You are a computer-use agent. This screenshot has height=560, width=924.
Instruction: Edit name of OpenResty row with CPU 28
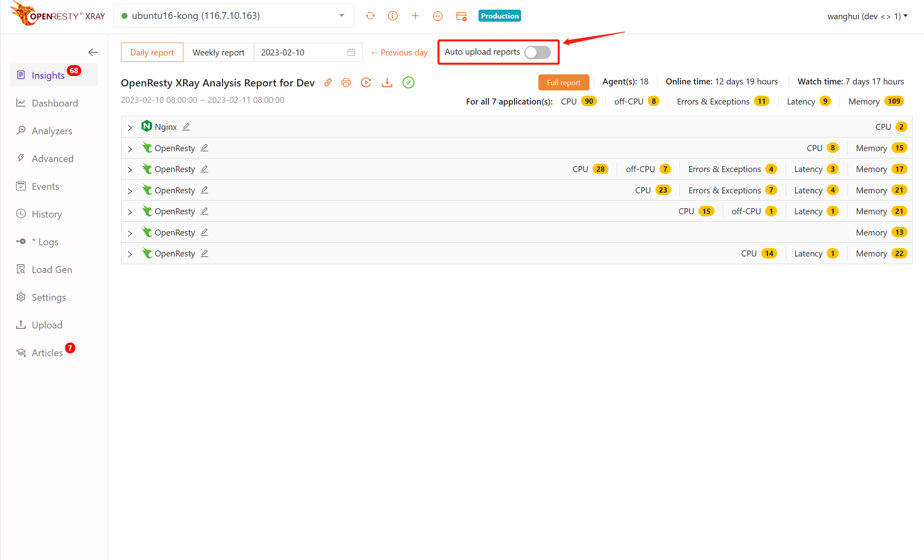click(204, 169)
